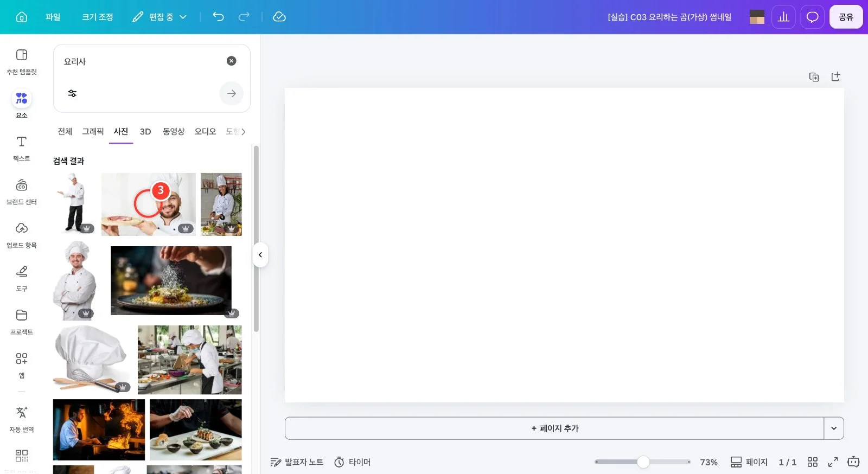This screenshot has width=868, height=474.
Task: Open 추천 템플릿 in the sidebar
Action: pyautogui.click(x=22, y=62)
